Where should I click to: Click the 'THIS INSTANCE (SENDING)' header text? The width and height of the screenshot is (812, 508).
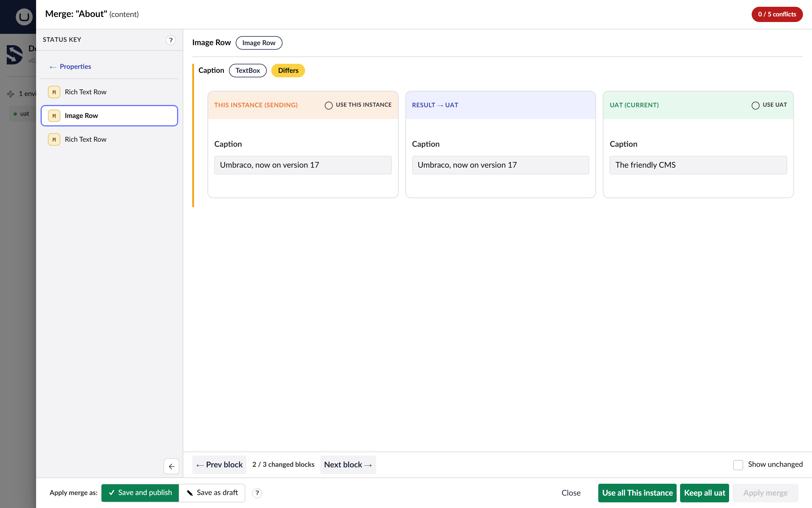[x=256, y=105]
